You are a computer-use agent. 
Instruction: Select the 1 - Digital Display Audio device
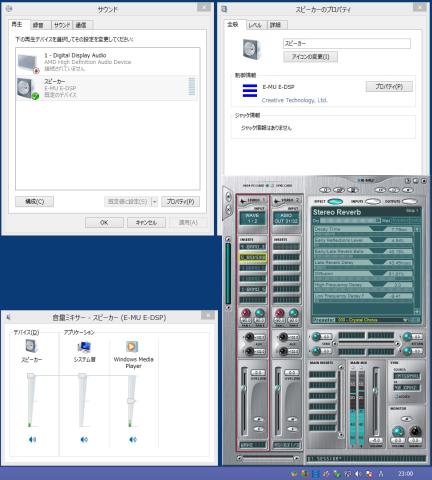pos(108,62)
